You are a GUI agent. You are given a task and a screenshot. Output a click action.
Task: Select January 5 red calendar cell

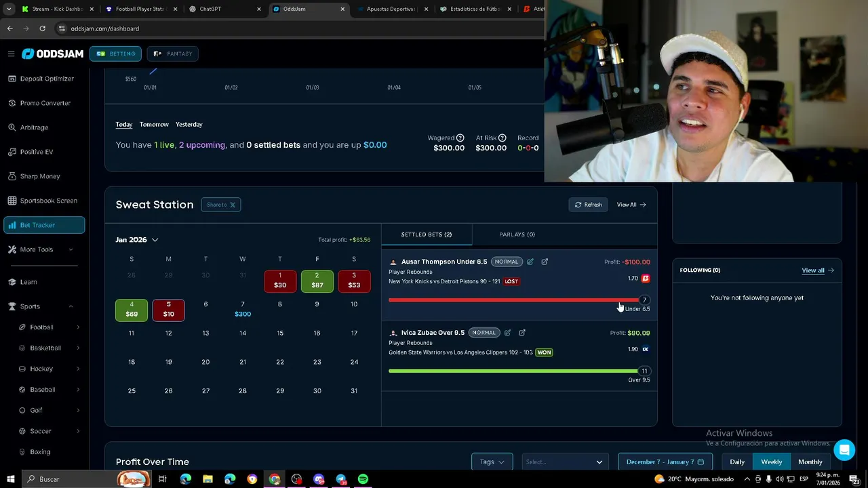click(x=169, y=310)
